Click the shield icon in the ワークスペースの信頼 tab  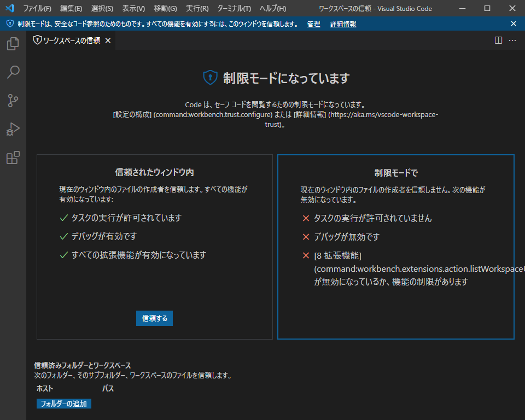[x=37, y=40]
